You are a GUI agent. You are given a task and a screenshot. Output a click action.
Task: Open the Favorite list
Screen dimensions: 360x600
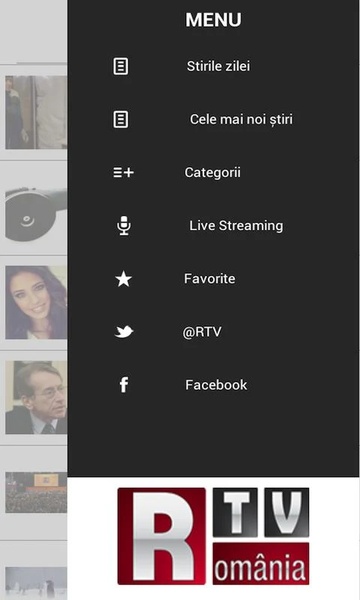tap(210, 279)
